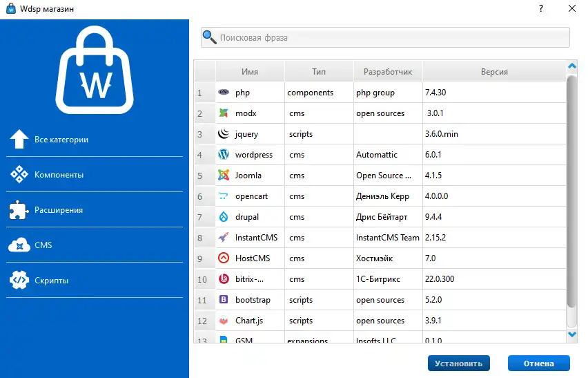Image resolution: width=588 pixels, height=378 pixels.
Task: Click the cloud CMS icon
Action: coord(19,245)
